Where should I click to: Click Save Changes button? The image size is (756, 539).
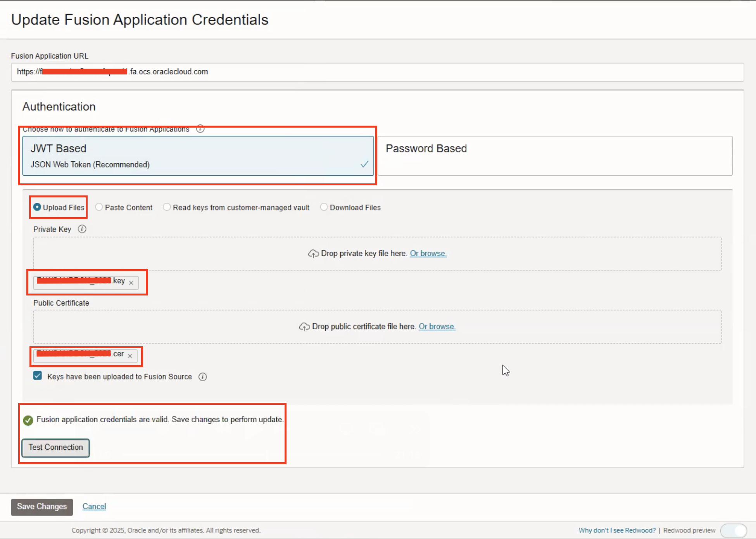pos(42,507)
